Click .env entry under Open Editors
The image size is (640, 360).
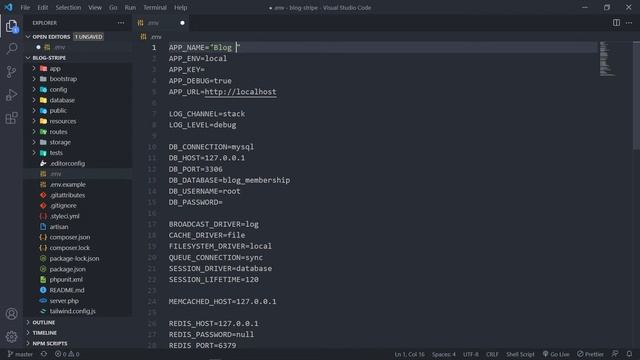pyautogui.click(x=78, y=47)
